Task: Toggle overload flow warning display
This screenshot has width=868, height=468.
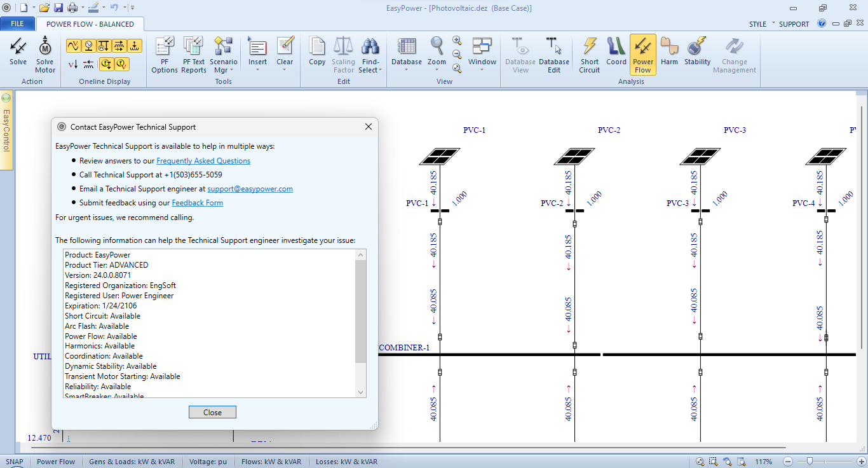Action: click(x=106, y=64)
